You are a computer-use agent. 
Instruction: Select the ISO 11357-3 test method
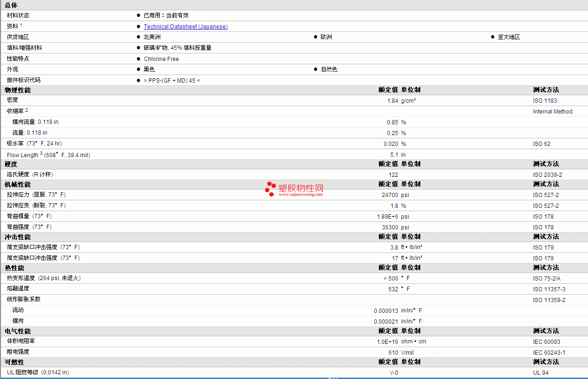point(549,289)
